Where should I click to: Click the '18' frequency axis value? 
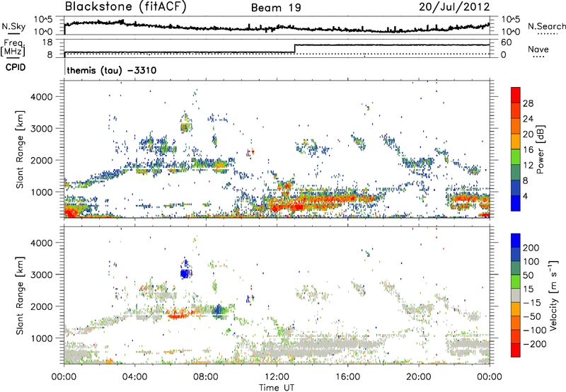(47, 42)
